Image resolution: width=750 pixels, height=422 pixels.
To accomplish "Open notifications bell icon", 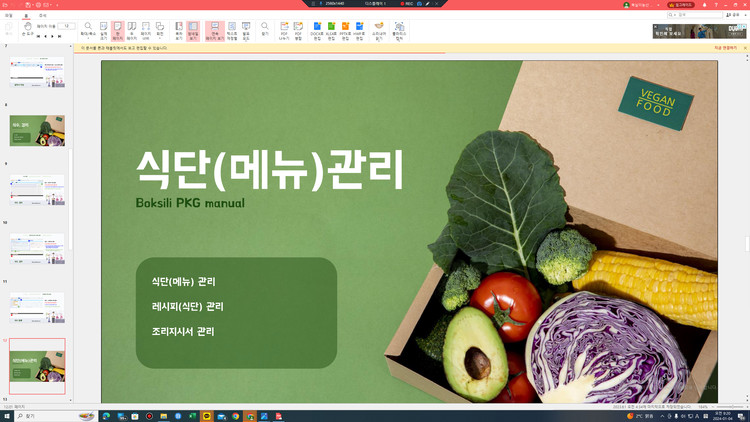I will [704, 5].
